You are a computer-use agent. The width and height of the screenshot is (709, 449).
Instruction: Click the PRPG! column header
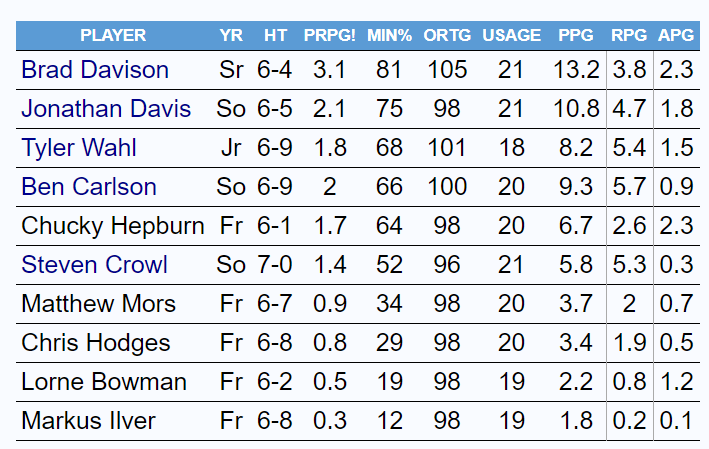[330, 35]
